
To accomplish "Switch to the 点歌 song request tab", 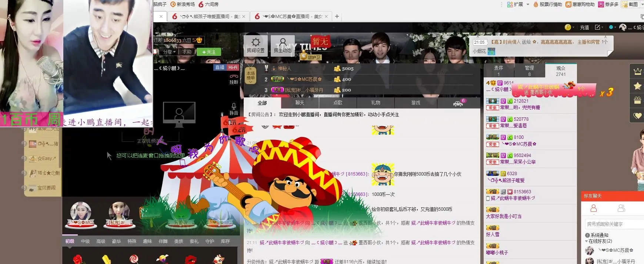I will click(338, 103).
